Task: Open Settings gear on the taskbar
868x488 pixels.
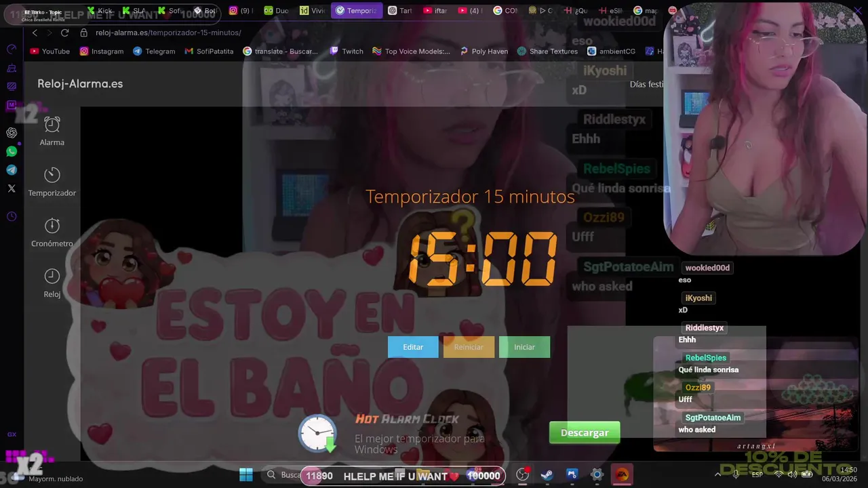Action: tap(597, 474)
